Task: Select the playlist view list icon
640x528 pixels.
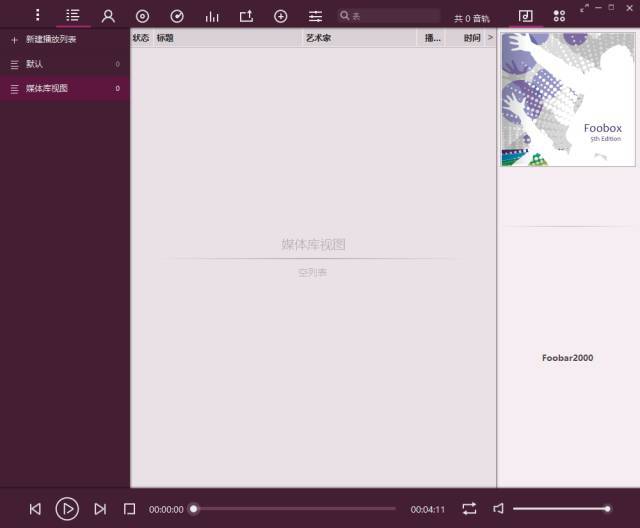Action: (73, 16)
